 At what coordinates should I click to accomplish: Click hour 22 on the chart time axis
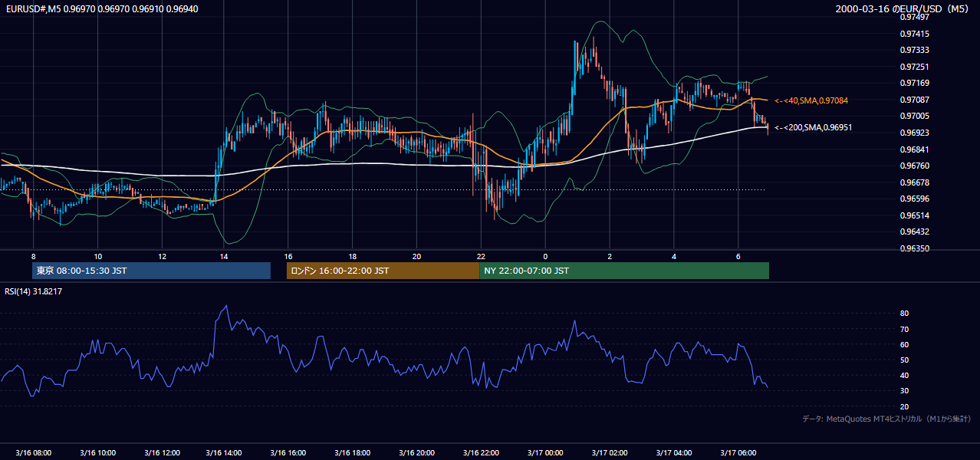pos(481,256)
